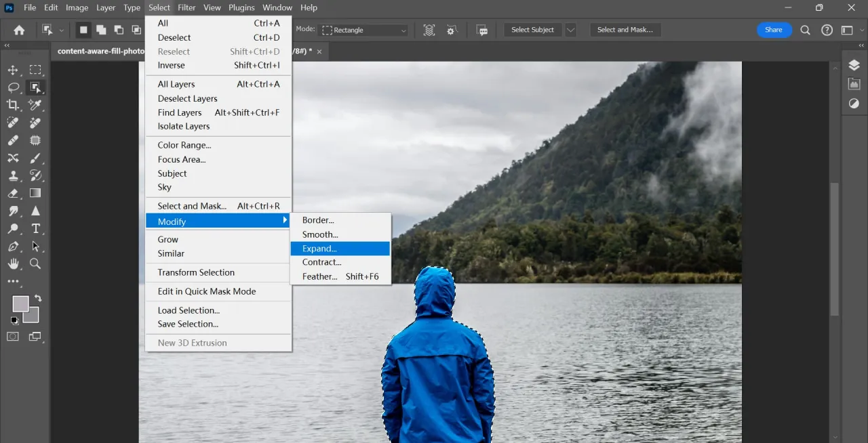Select the Hand tool

[x=14, y=263]
